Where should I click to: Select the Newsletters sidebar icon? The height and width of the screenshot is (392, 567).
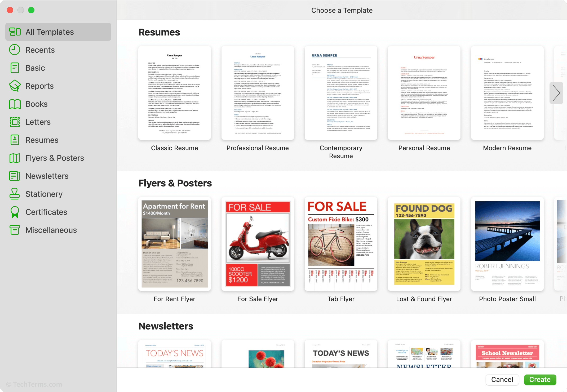(16, 176)
